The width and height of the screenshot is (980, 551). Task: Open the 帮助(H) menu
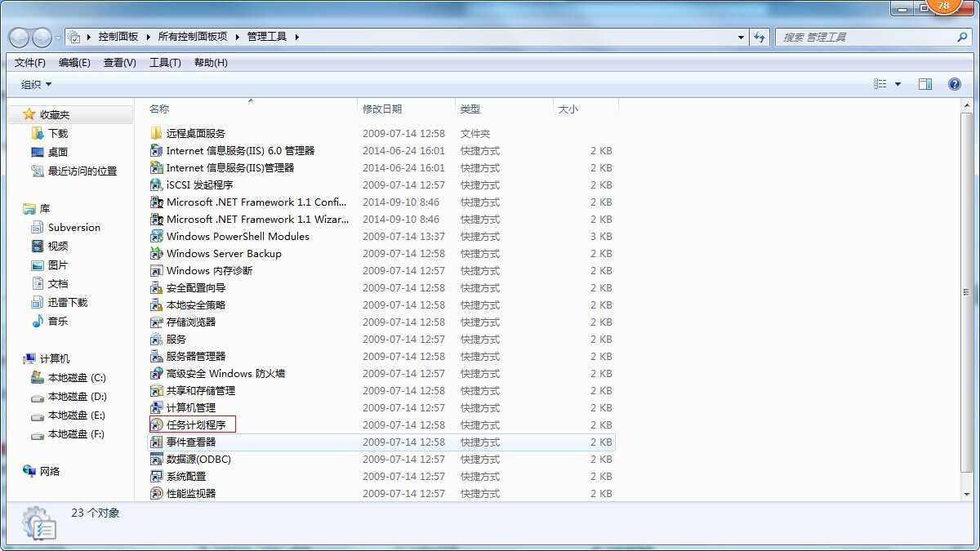pos(211,63)
